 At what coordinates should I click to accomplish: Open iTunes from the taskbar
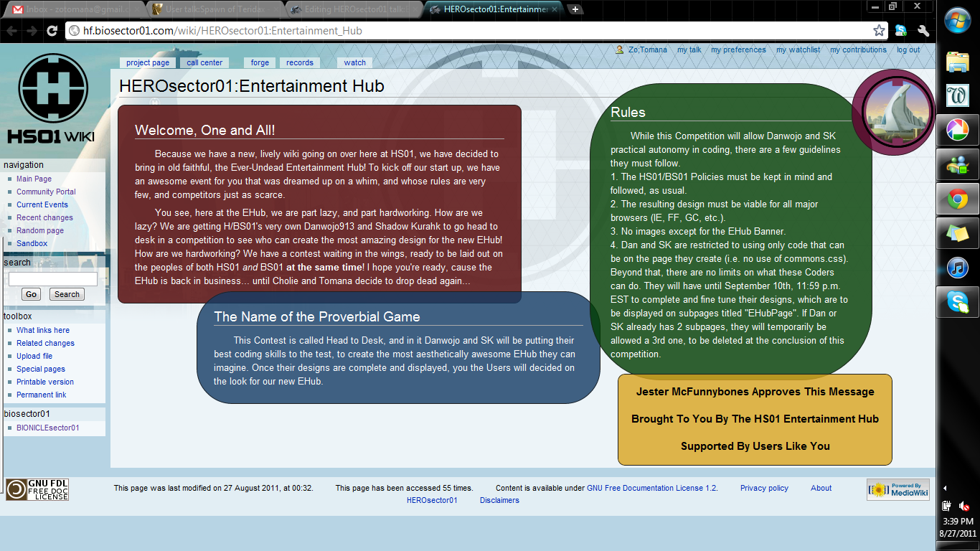[x=958, y=268]
